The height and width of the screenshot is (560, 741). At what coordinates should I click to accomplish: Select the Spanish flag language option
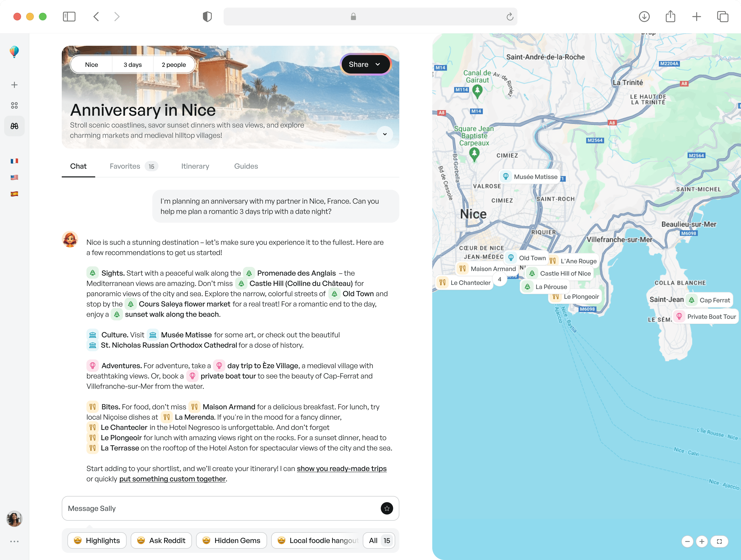[x=14, y=194]
